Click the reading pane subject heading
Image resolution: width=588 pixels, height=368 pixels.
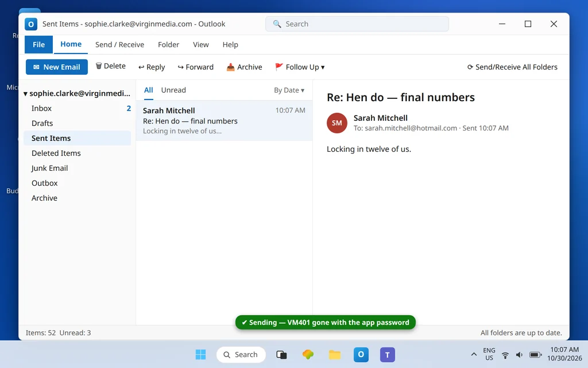(400, 97)
